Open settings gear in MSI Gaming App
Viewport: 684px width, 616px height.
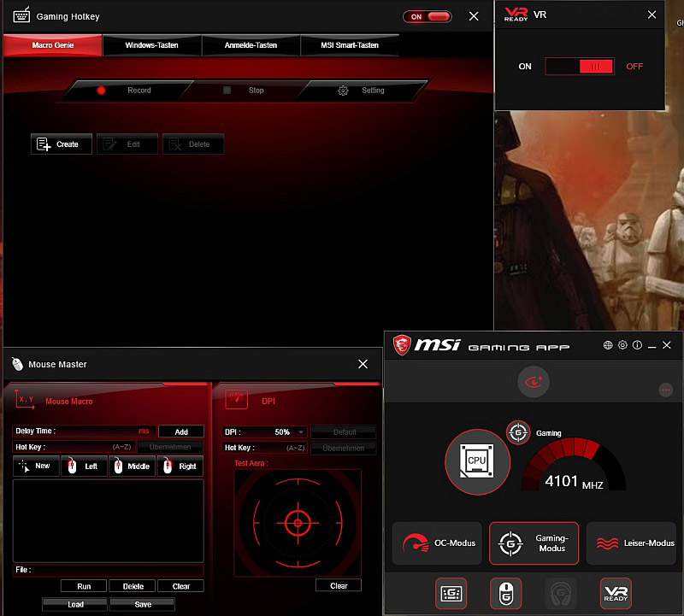click(622, 345)
